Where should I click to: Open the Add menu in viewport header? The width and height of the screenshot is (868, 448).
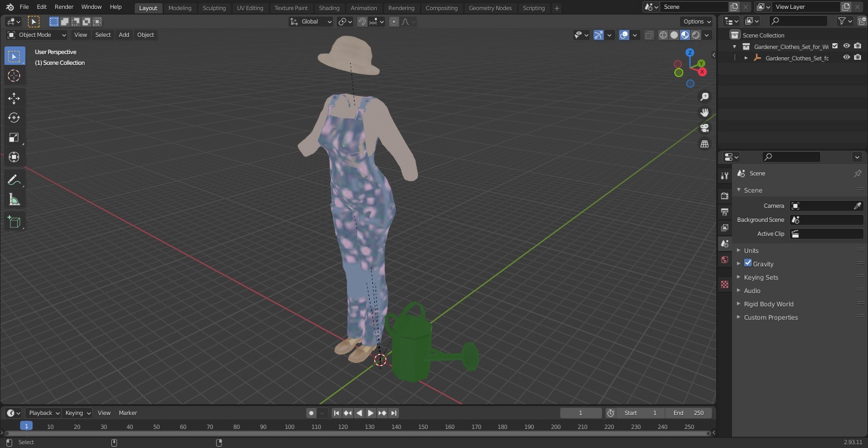click(x=124, y=35)
